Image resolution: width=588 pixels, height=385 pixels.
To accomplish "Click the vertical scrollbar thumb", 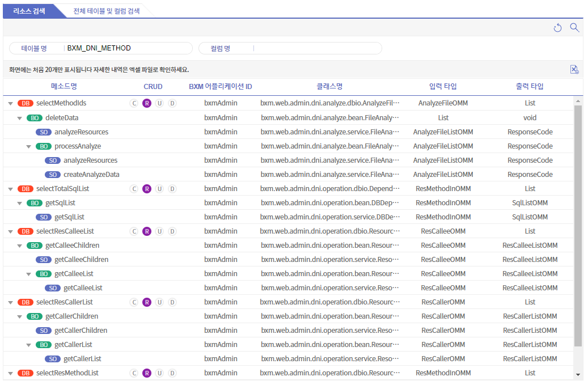I will pos(578,226).
